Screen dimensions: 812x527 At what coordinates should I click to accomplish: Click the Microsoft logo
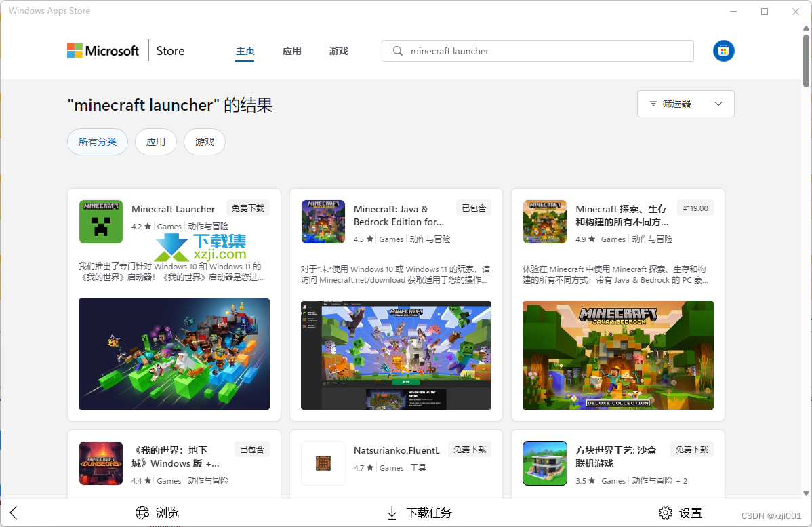pos(103,51)
